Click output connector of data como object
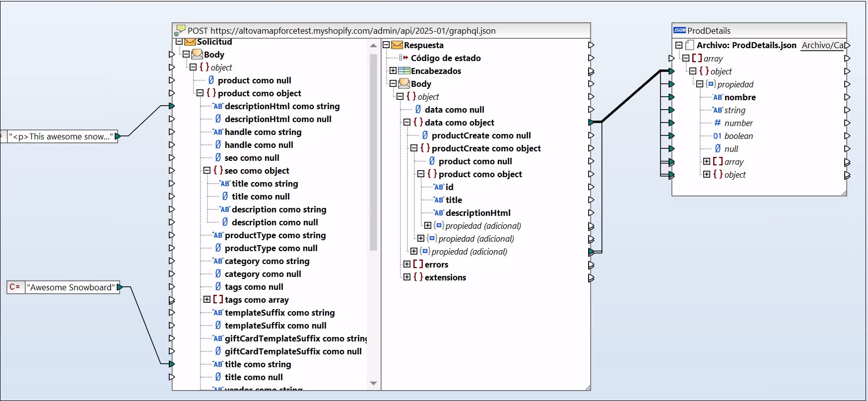 point(591,122)
